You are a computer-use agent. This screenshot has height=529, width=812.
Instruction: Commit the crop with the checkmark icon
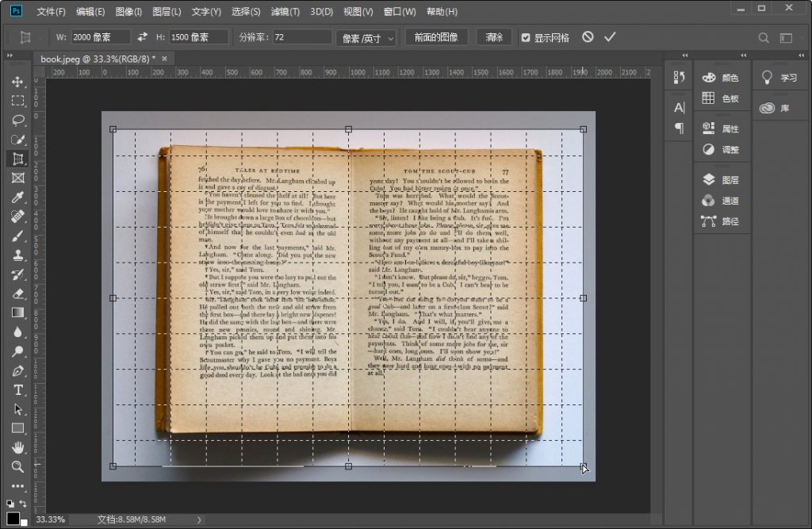click(610, 36)
